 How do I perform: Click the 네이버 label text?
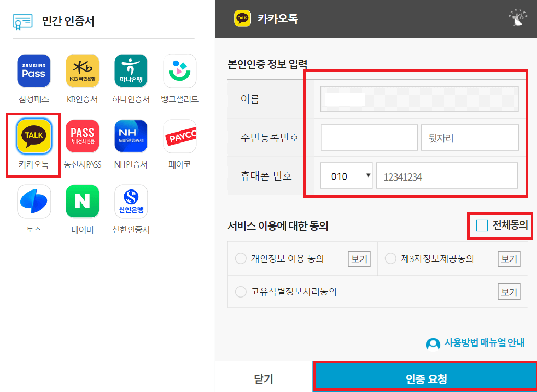click(83, 229)
